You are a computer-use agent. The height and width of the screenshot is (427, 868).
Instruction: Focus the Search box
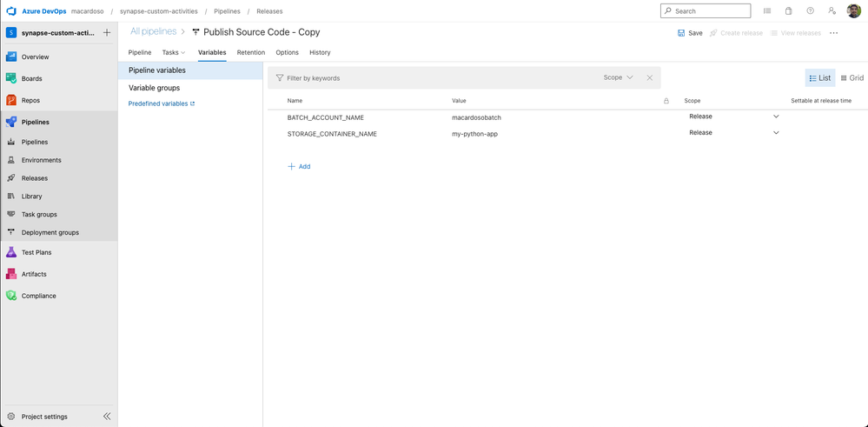pyautogui.click(x=706, y=10)
